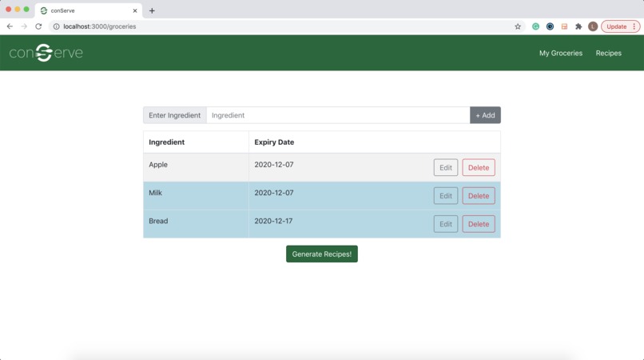The image size is (644, 360).
Task: Delete the Apple row
Action: click(479, 167)
